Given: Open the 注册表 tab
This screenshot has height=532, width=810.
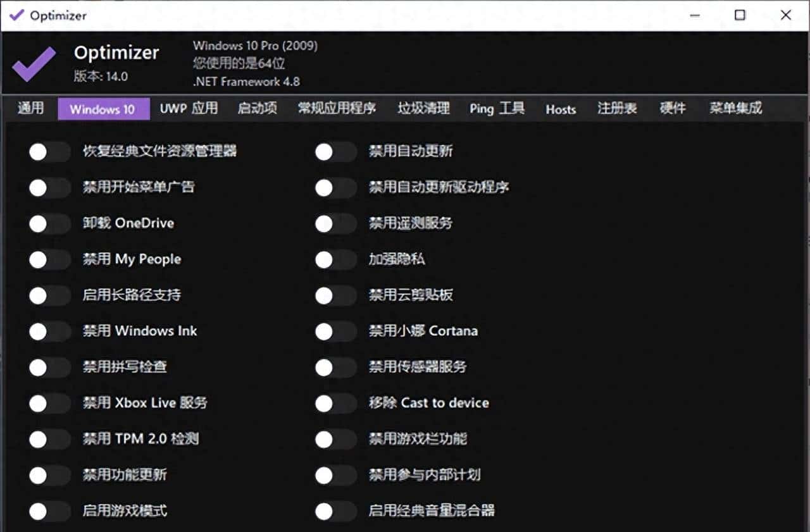Looking at the screenshot, I should (617, 108).
